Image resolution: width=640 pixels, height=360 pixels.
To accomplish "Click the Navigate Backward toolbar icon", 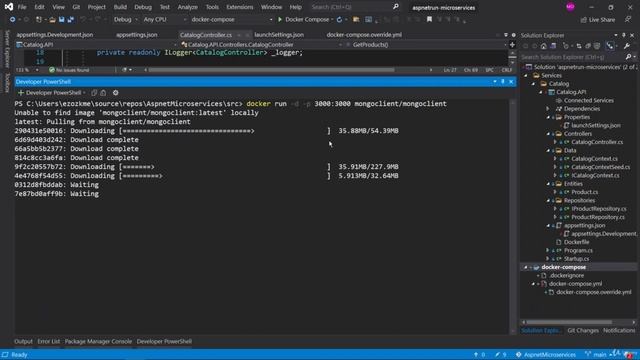I will [x=13, y=19].
